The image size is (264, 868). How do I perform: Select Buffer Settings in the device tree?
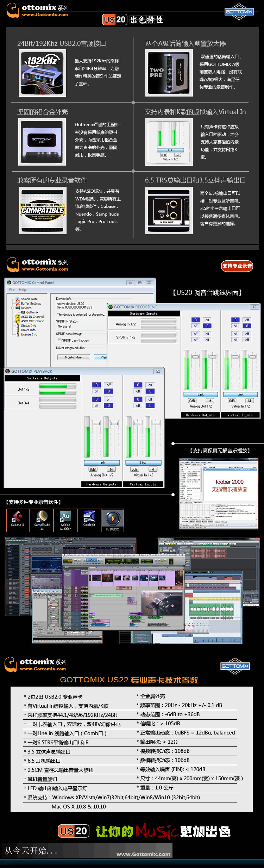click(x=31, y=303)
